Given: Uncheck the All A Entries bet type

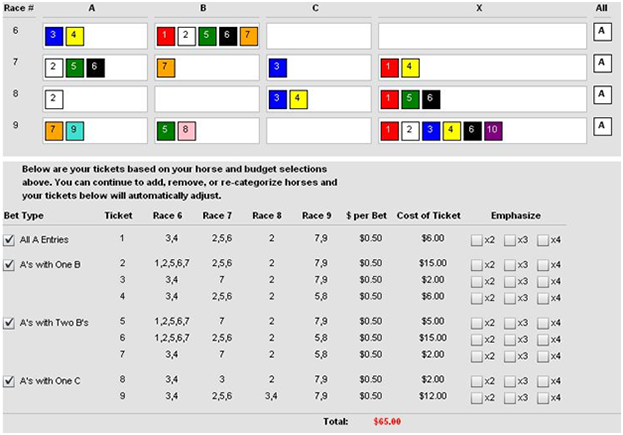Looking at the screenshot, I should tap(9, 238).
